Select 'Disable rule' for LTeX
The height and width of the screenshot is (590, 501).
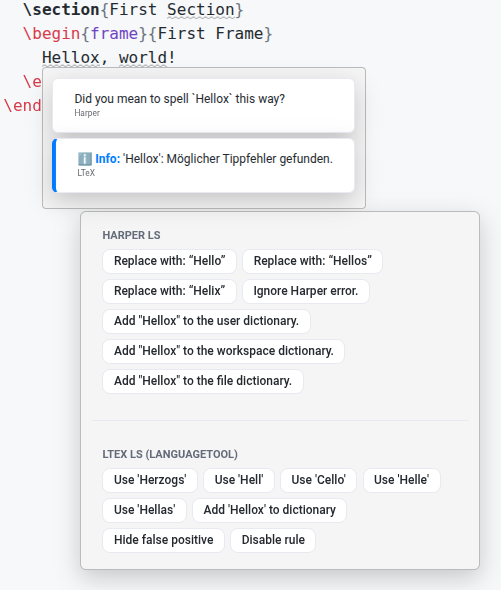[273, 540]
